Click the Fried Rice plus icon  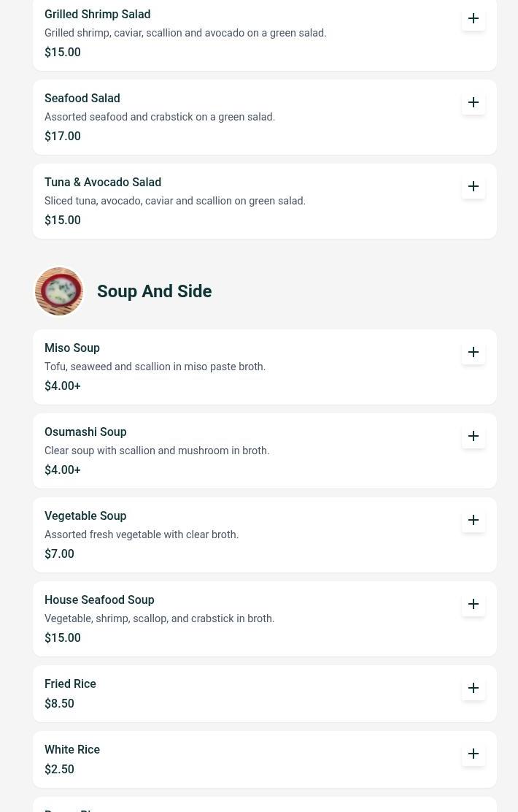coord(473,688)
